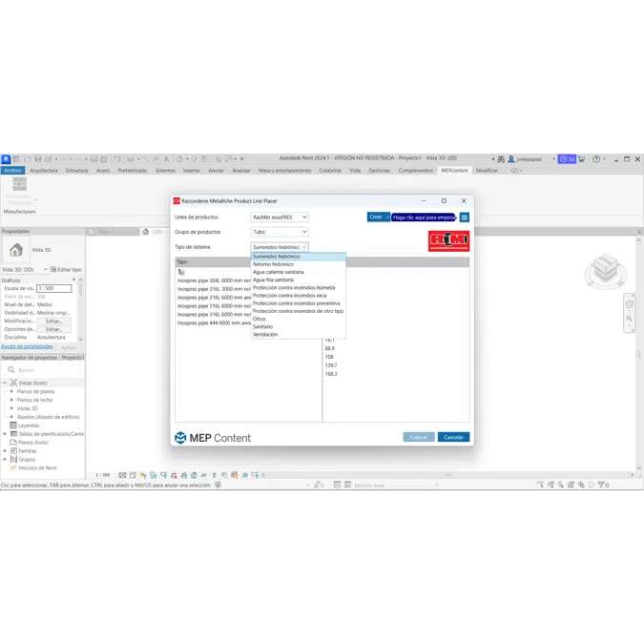Click Editar tipo in Propiedades panel
The width and height of the screenshot is (644, 644).
point(66,269)
